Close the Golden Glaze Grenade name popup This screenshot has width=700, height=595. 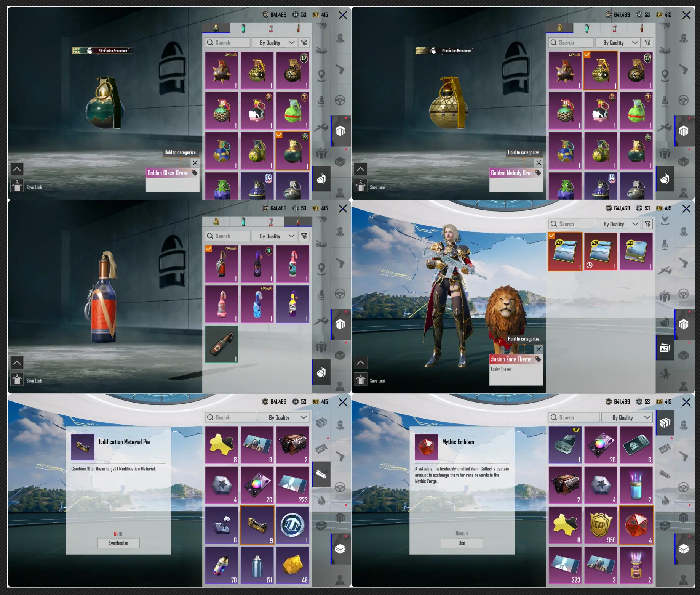coord(195,163)
